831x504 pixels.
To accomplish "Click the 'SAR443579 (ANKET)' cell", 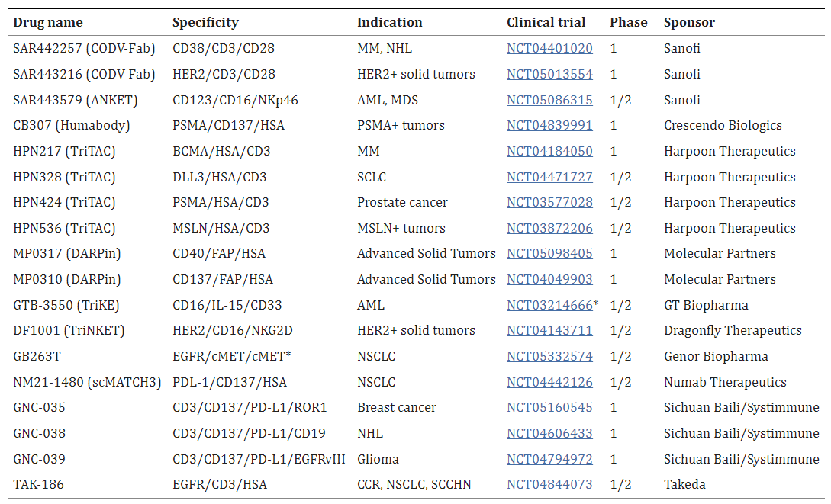I will point(75,100).
